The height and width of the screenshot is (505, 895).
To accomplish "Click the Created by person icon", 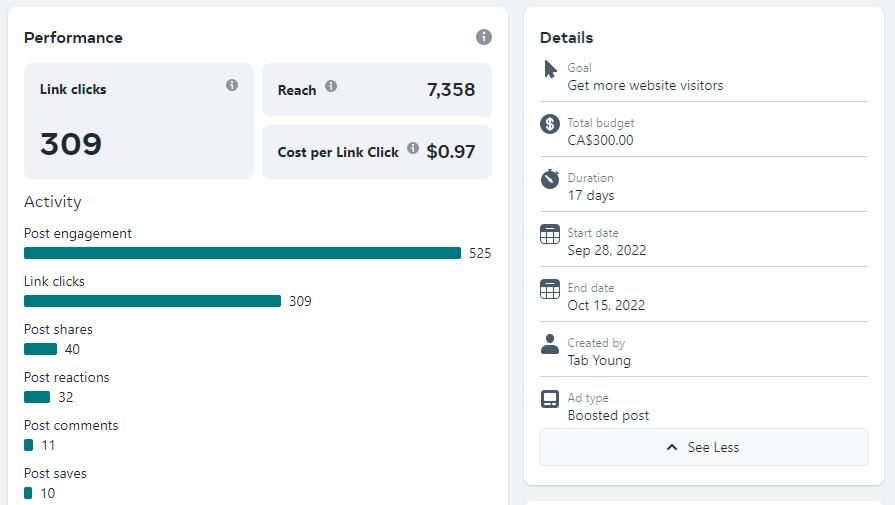I will [550, 344].
